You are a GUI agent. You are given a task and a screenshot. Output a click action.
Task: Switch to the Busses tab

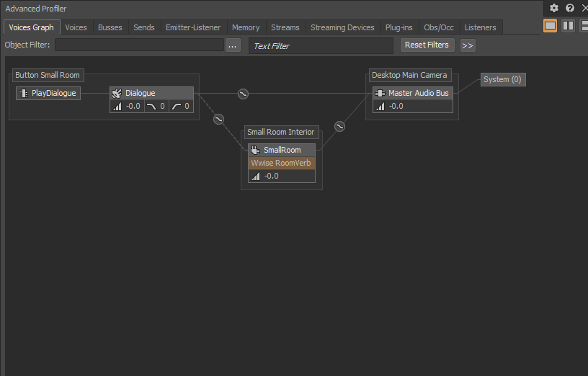(x=110, y=27)
